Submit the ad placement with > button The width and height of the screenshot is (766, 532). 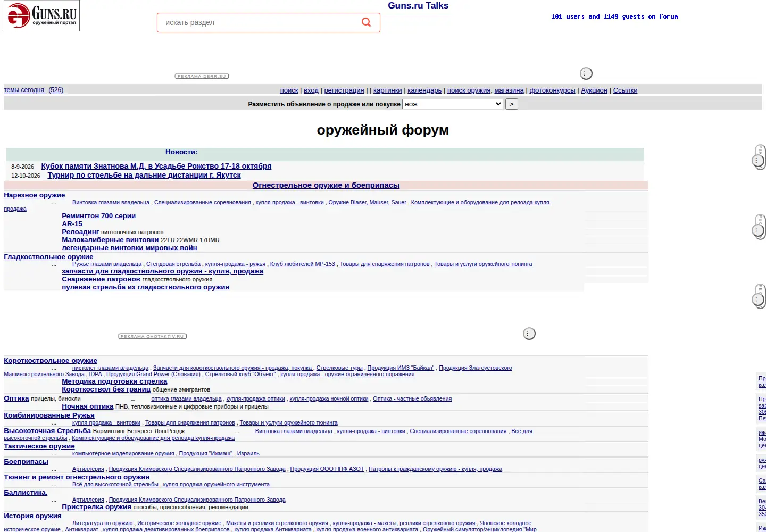pos(511,104)
